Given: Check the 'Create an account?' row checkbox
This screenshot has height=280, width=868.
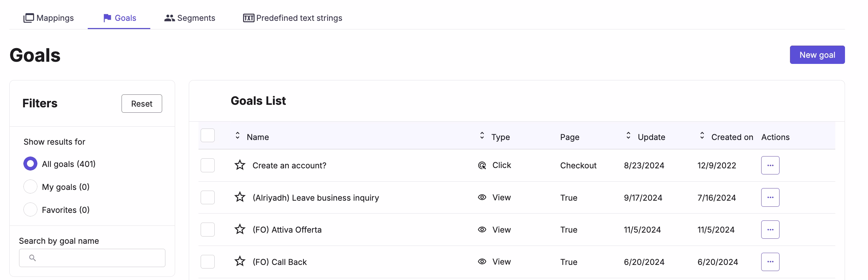Looking at the screenshot, I should pyautogui.click(x=207, y=165).
